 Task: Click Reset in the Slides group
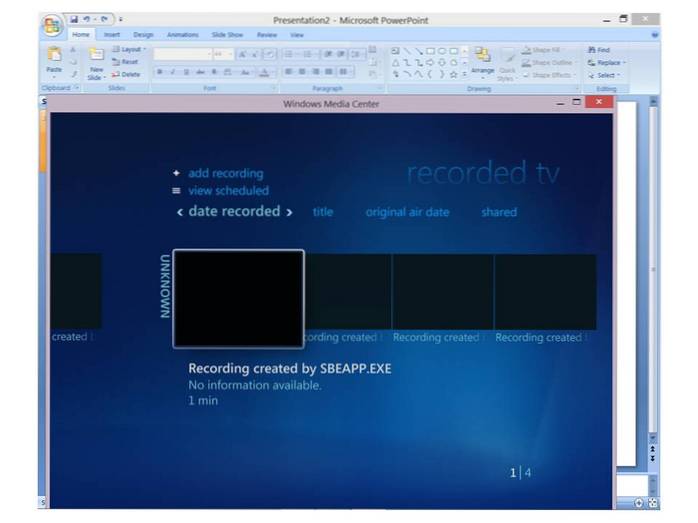pyautogui.click(x=125, y=62)
